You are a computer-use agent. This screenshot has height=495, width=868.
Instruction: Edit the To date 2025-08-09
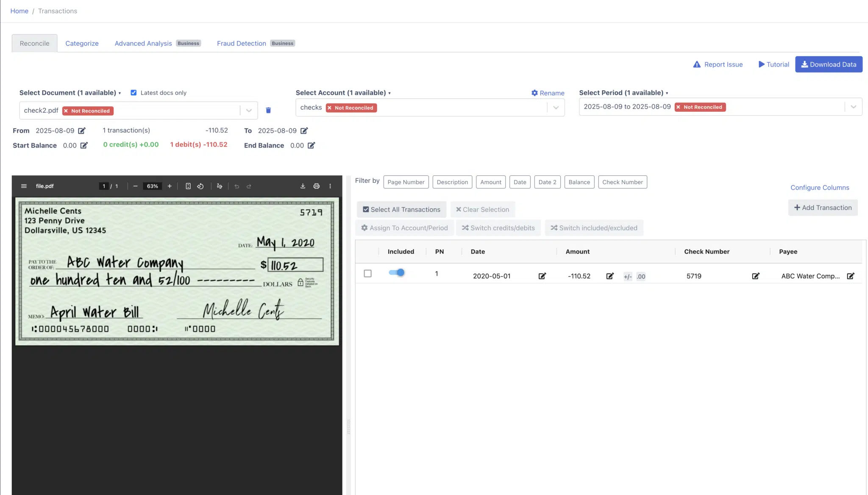[x=304, y=131]
